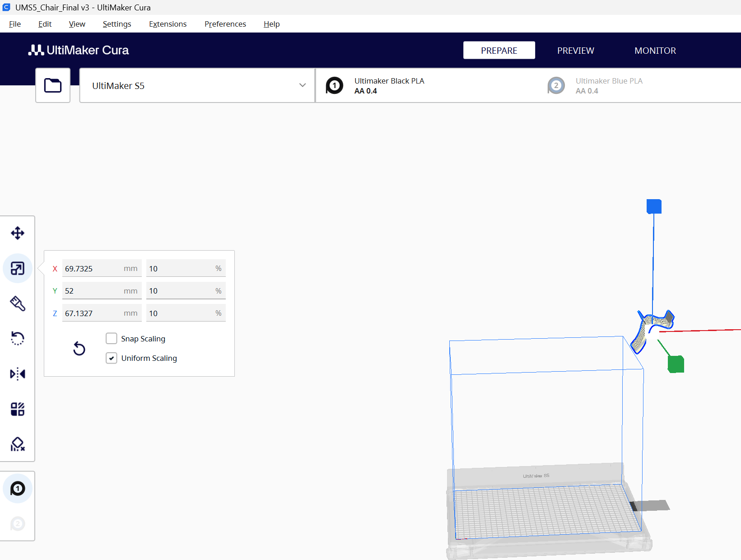Click the Open File folder icon
Image resolution: width=741 pixels, height=560 pixels.
(x=53, y=85)
